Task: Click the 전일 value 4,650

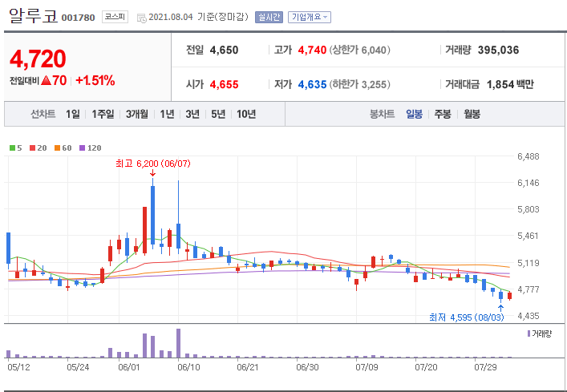Action: click(x=225, y=50)
